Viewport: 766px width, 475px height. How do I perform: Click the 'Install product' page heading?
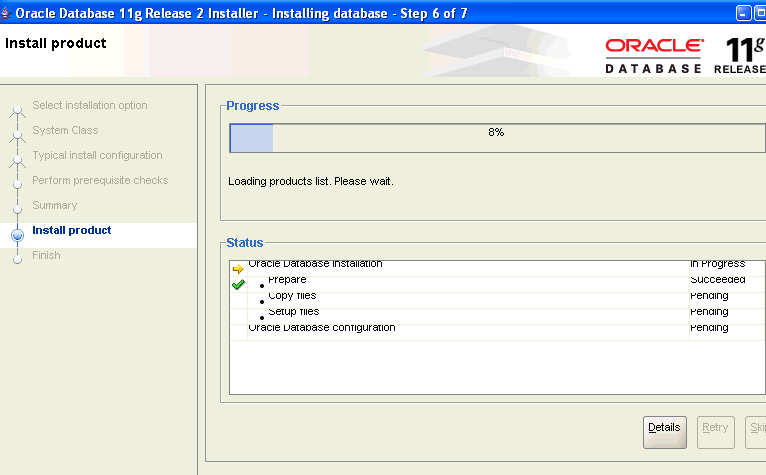pyautogui.click(x=56, y=43)
